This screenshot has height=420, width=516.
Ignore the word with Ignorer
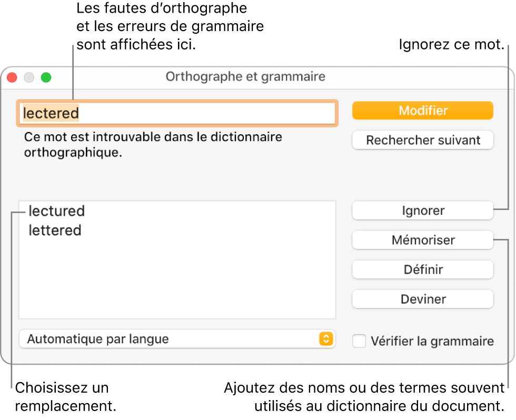(423, 211)
